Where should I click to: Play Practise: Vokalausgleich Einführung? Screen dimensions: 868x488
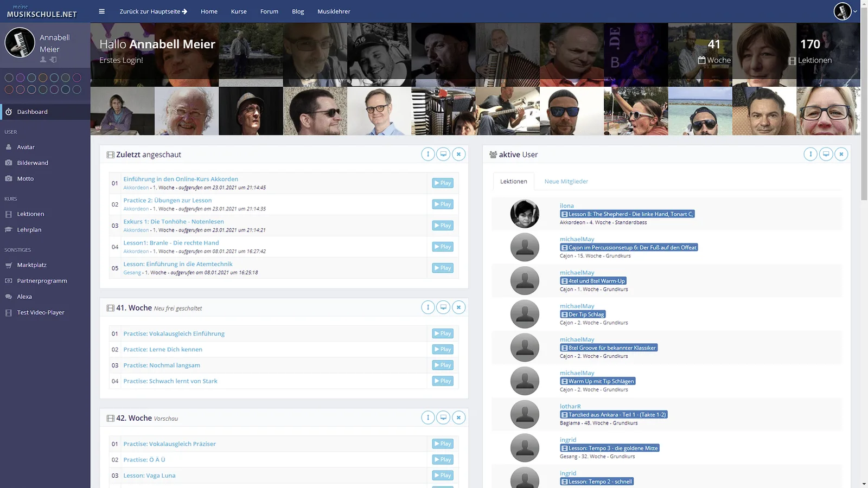[443, 333]
